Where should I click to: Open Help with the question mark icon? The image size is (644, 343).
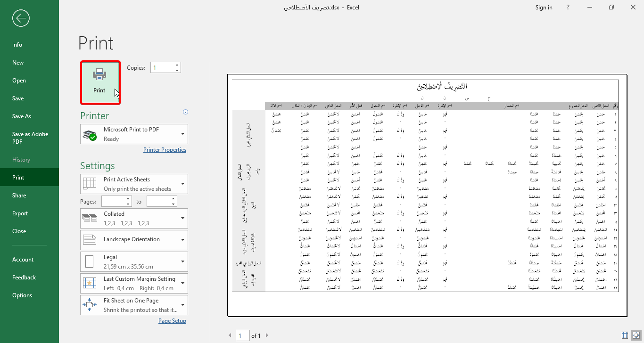[x=568, y=8]
